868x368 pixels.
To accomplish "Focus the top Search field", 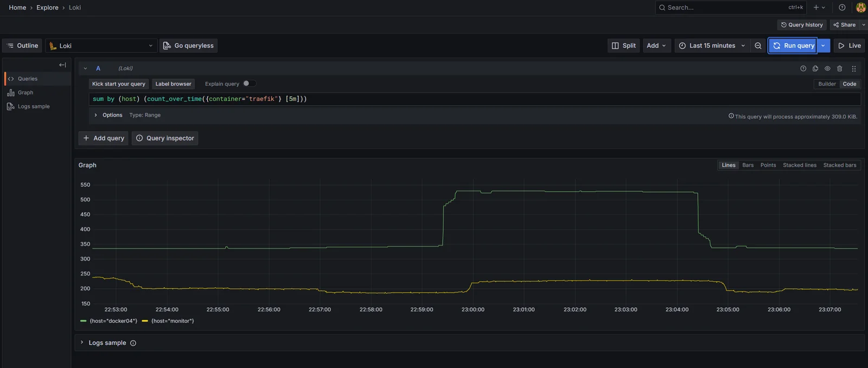I will 731,8.
